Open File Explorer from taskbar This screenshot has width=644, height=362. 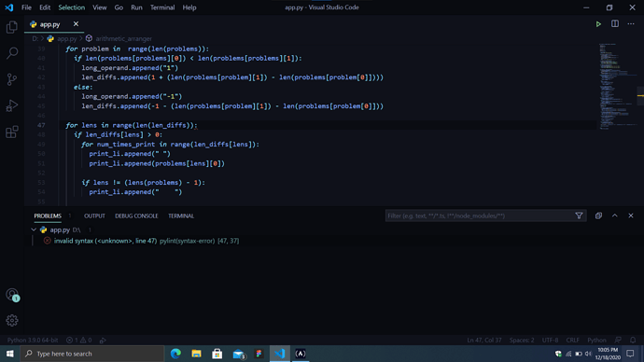(x=196, y=354)
